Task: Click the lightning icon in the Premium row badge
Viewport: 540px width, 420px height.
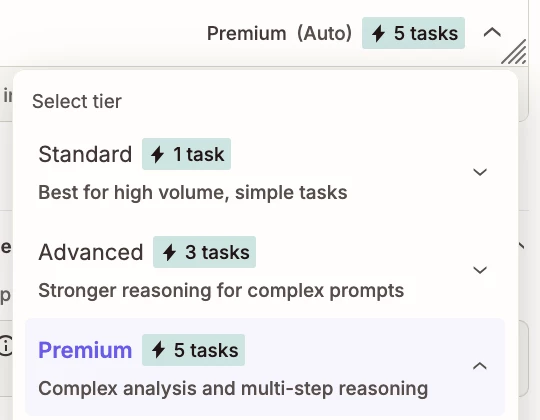Action: click(158, 350)
